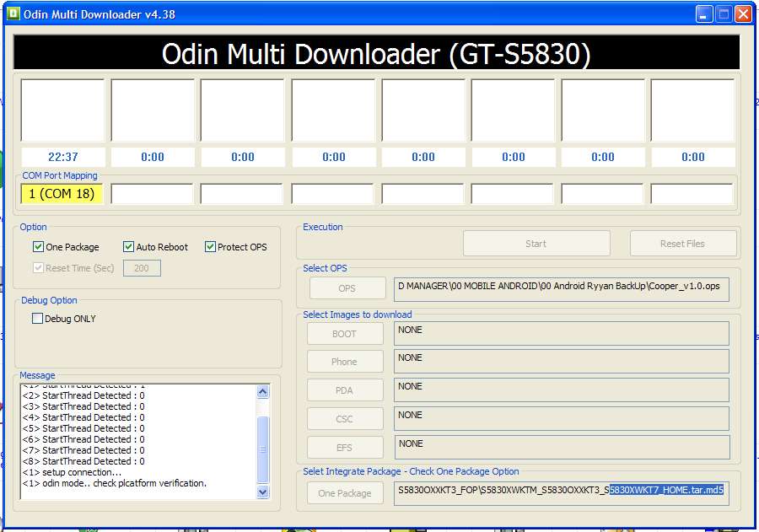
Task: Click the PDA path field showing NONE
Action: (562, 390)
